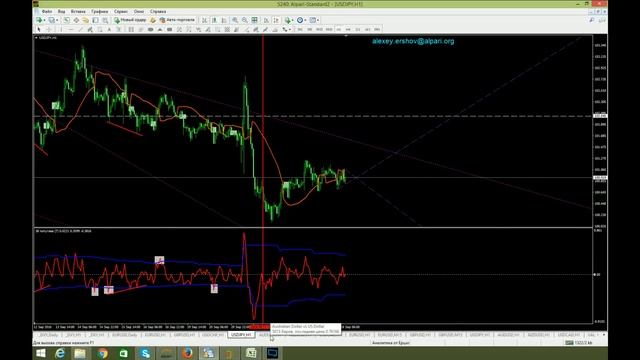Screen dimensions: 640x360
Task: Open the Вид menu
Action: pyautogui.click(x=61, y=11)
